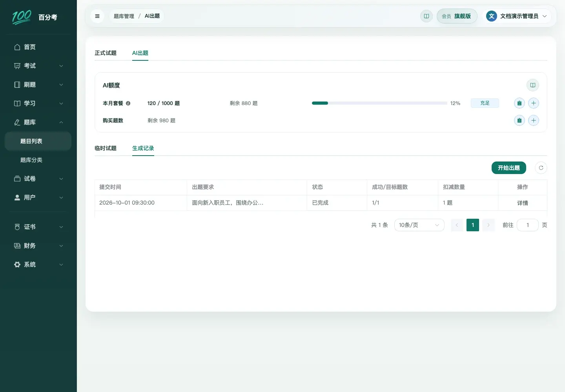Click the 充足 status tag
Viewport: 565px width, 392px height.
(485, 103)
